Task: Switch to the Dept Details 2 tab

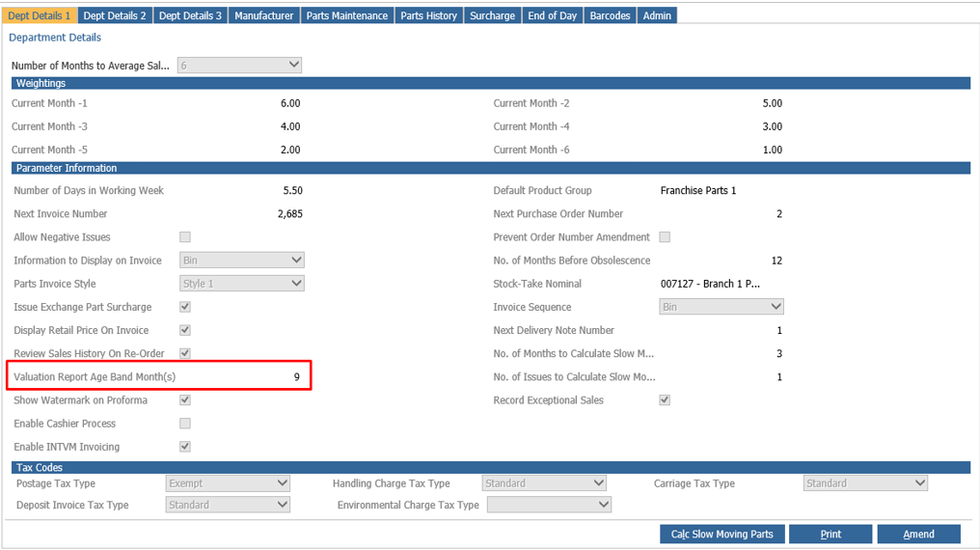Action: 115,15
